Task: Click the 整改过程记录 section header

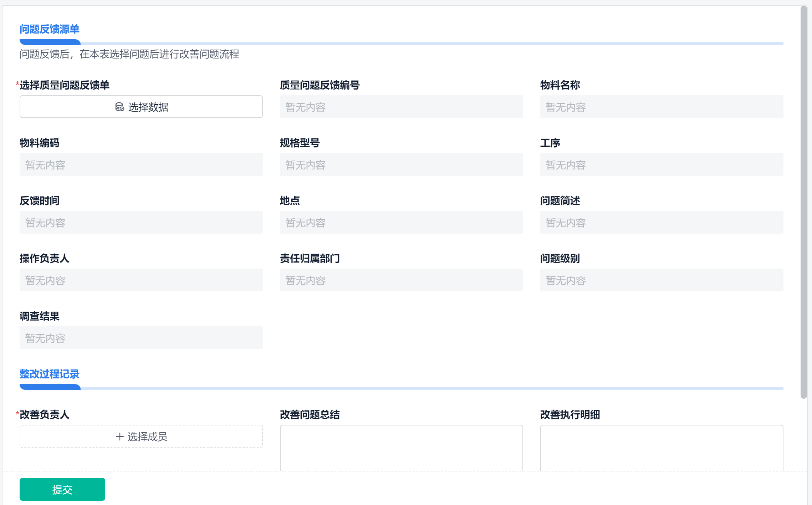Action: pos(49,374)
